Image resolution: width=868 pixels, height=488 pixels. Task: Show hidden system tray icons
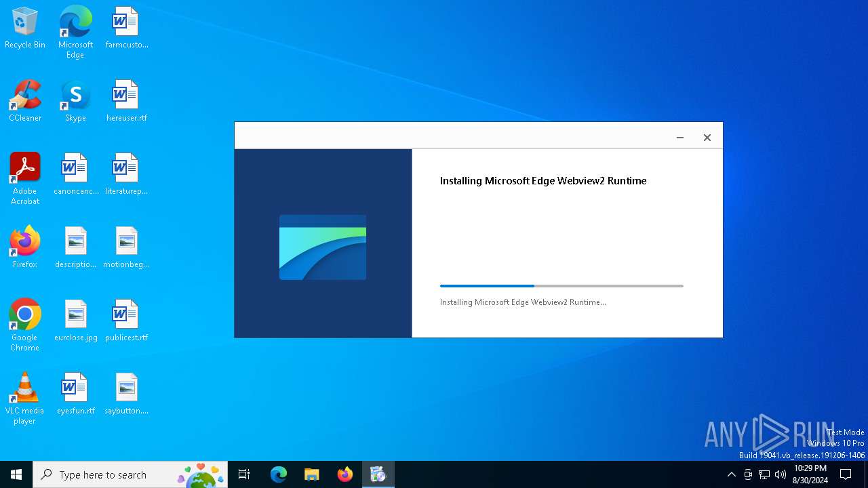pyautogui.click(x=731, y=474)
